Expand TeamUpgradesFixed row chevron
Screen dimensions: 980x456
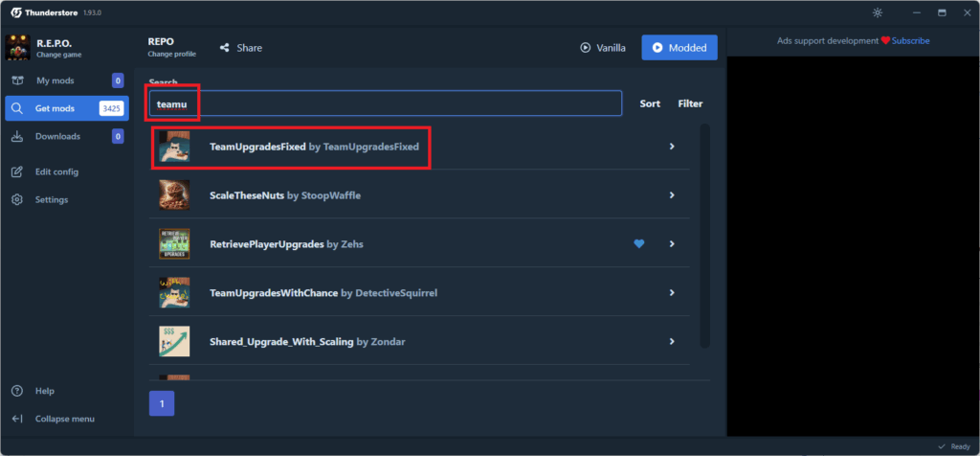coord(672,147)
